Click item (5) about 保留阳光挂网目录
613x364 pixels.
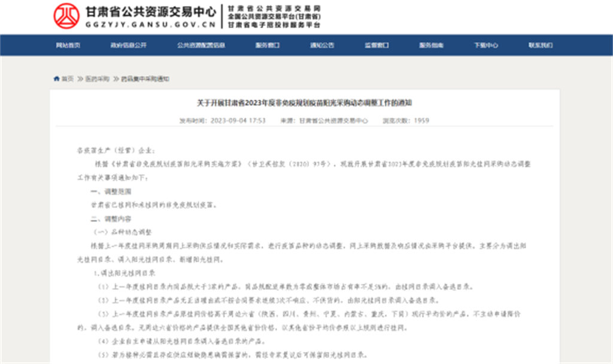click(233, 355)
